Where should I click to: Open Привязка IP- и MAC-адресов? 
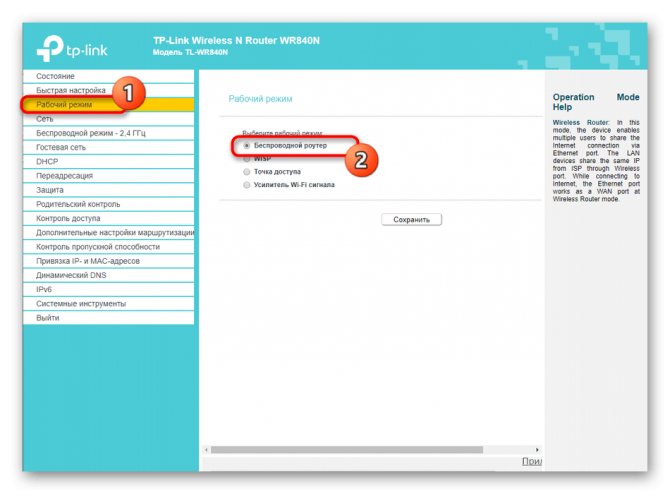[109, 261]
